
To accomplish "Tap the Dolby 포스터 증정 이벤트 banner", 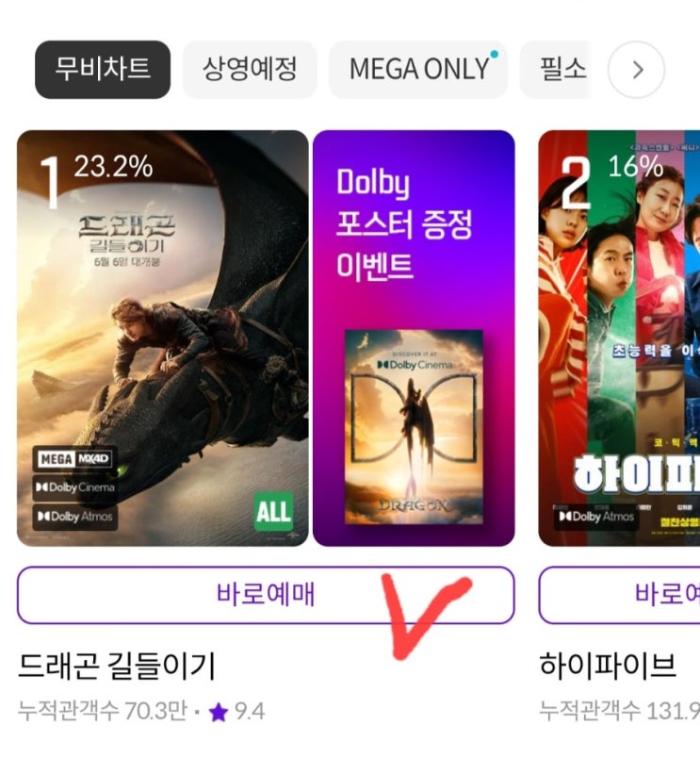I will point(414,338).
